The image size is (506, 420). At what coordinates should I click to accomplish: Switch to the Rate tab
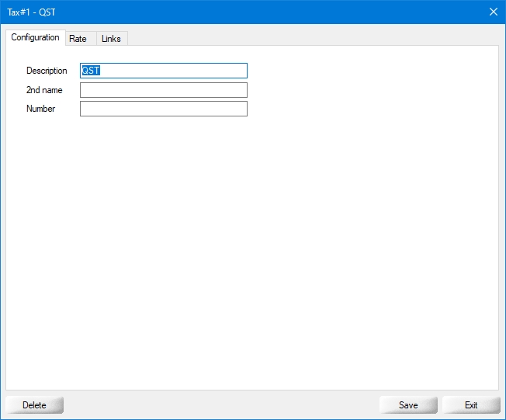(x=78, y=39)
